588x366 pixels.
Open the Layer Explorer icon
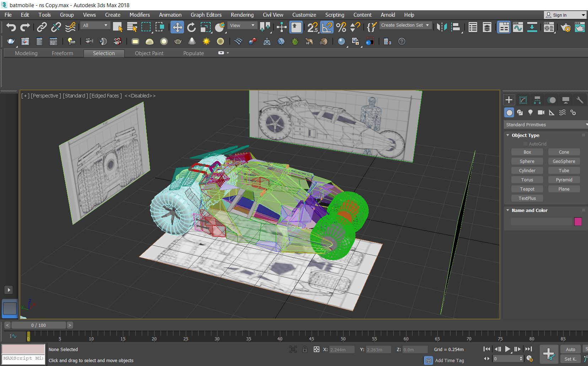point(487,27)
